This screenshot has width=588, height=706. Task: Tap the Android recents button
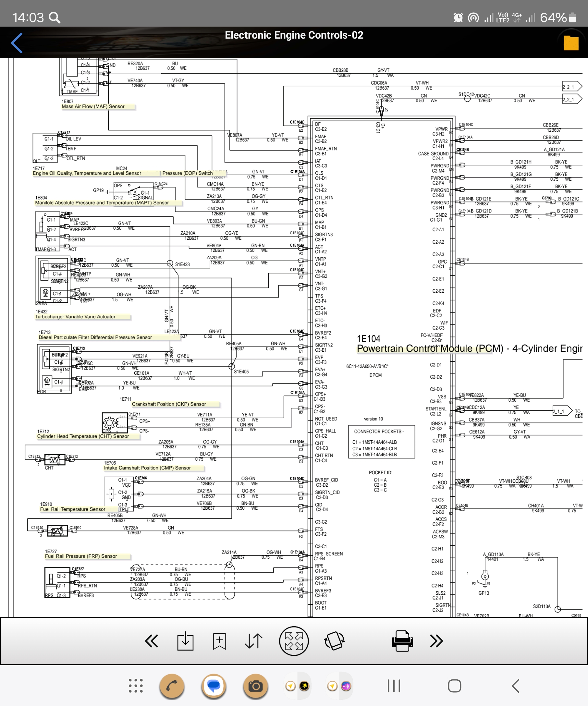[394, 686]
